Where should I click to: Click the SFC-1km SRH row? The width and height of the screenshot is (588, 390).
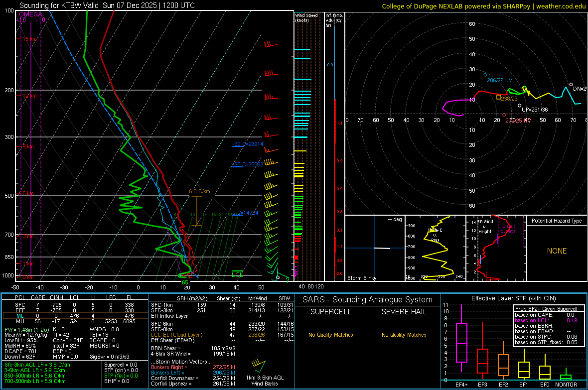222,305
